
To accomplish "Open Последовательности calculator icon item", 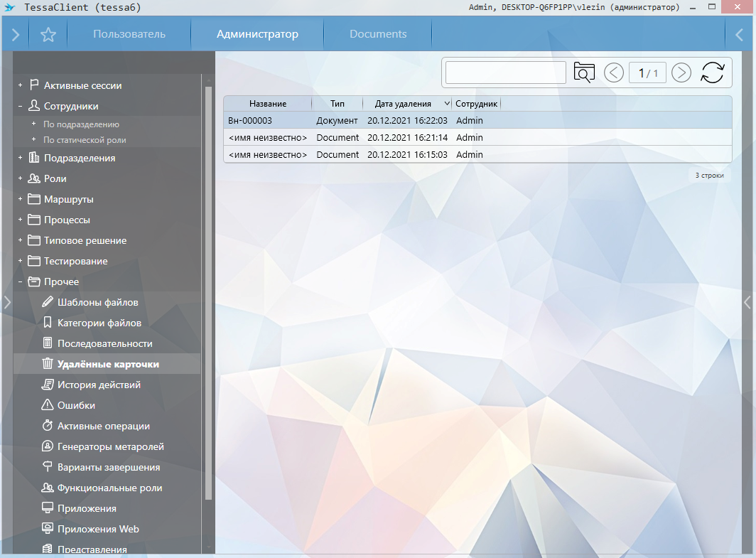I will coord(104,343).
